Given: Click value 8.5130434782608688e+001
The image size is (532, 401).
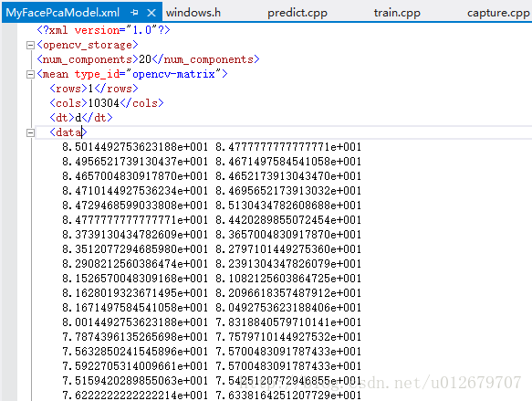Looking at the screenshot, I should (x=288, y=206).
